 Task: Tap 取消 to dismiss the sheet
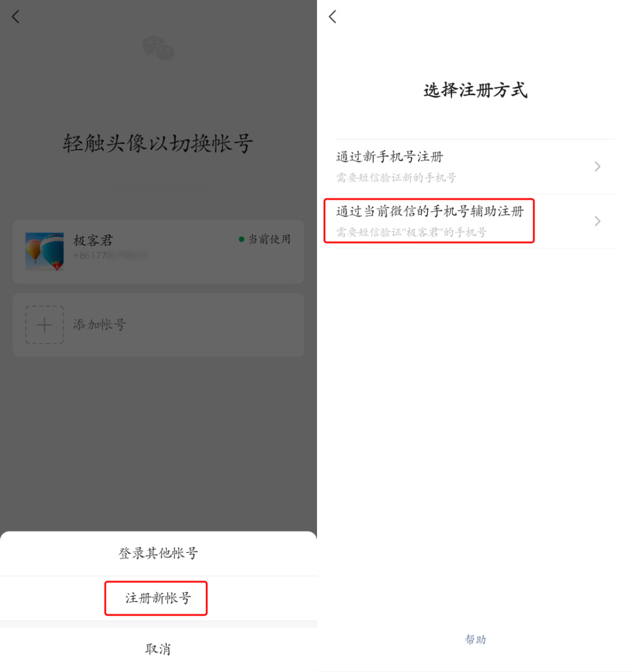pyautogui.click(x=158, y=649)
